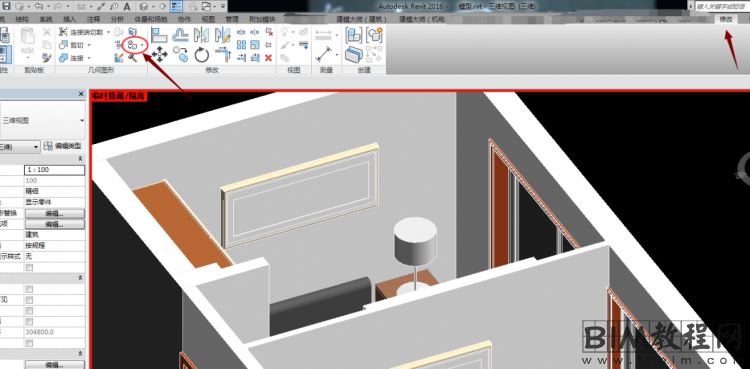Select the Rotate tool icon

tap(201, 55)
